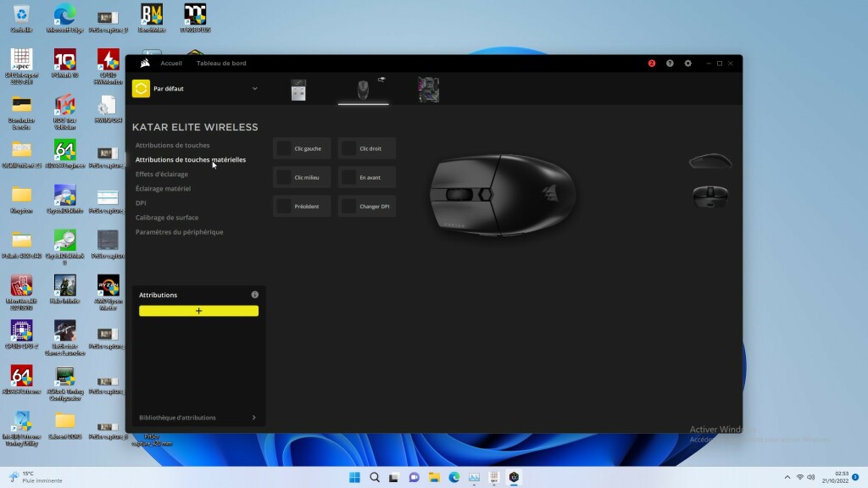Click the info icon in the Attributions panel

coord(254,295)
